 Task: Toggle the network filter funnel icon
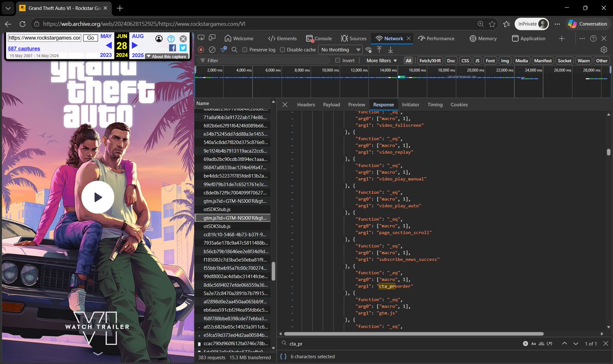coord(223,50)
